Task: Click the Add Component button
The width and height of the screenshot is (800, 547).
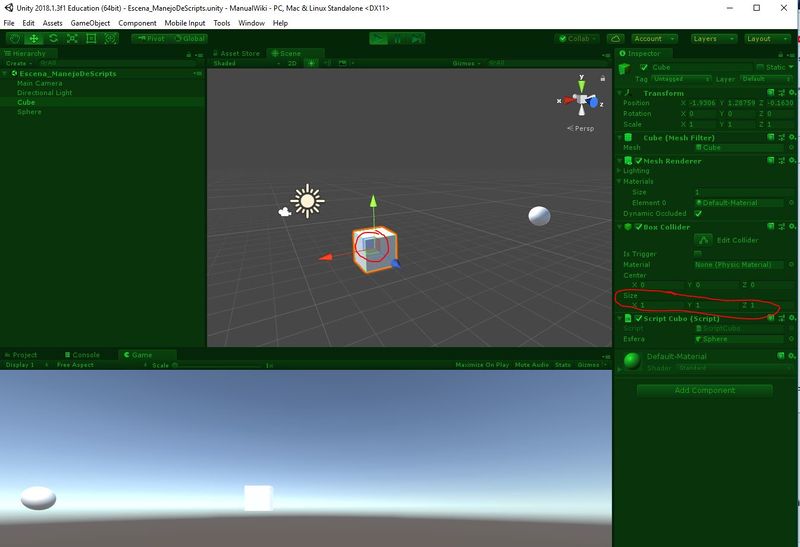Action: click(x=705, y=390)
